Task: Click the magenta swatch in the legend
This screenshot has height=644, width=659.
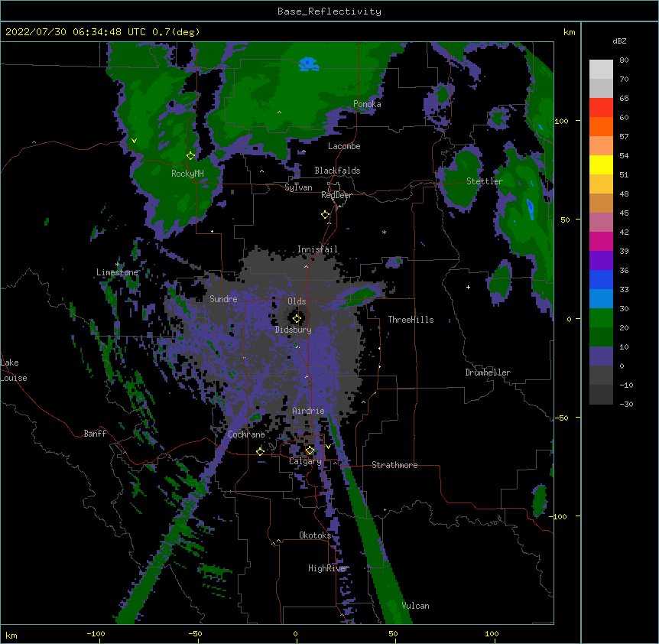Action: [601, 241]
